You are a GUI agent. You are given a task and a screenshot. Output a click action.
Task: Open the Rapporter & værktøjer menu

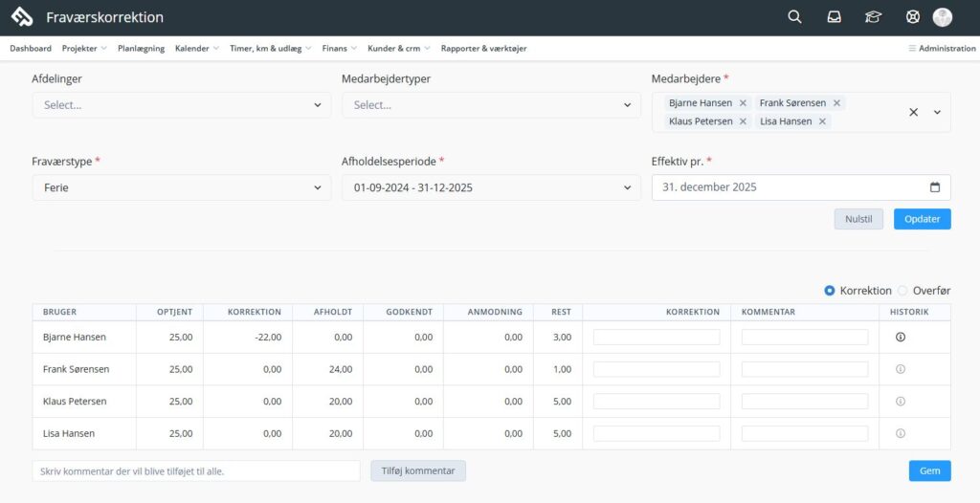click(x=483, y=48)
